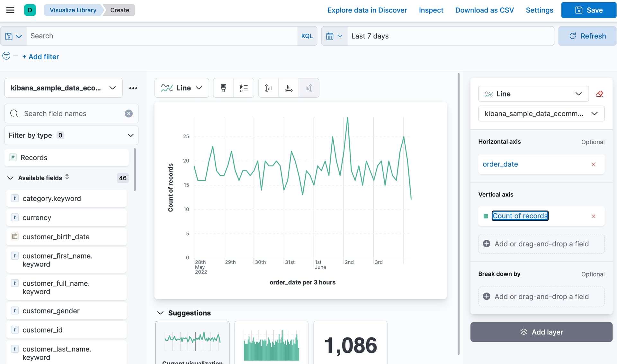Image resolution: width=617 pixels, height=364 pixels.
Task: Expand the Filter by type dropdown
Action: tap(71, 135)
